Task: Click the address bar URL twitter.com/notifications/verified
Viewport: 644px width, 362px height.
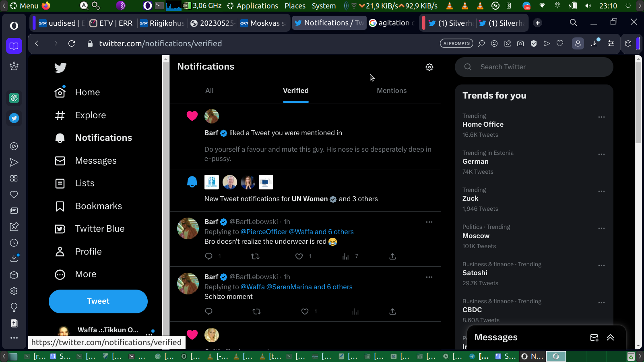Action: [161, 43]
